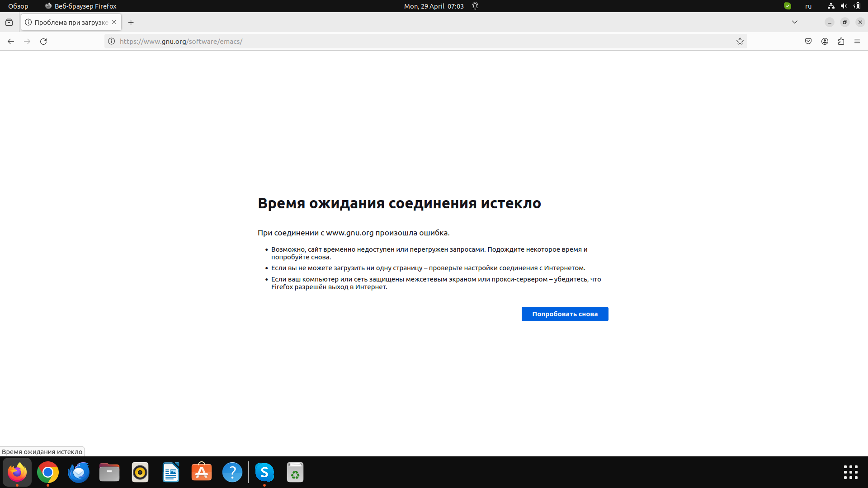Viewport: 868px width, 488px height.
Task: Open LibreOffice Writer from the dock
Action: click(x=170, y=472)
